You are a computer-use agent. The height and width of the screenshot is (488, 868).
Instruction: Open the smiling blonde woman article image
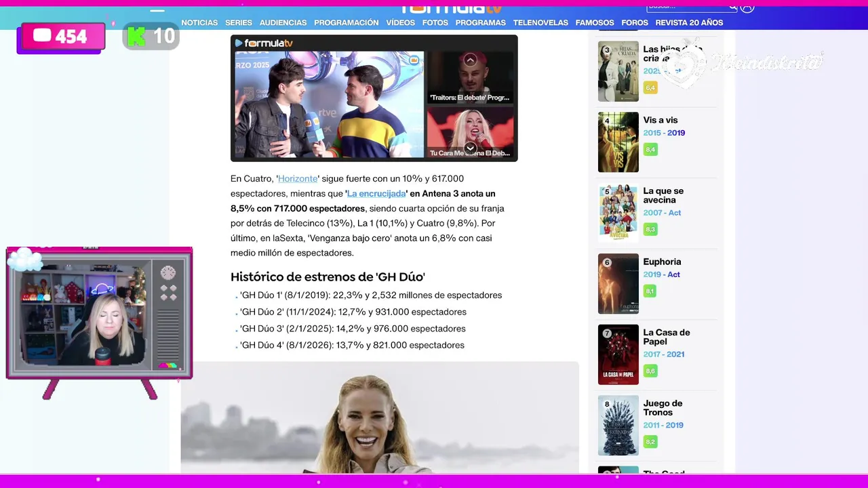pyautogui.click(x=380, y=418)
